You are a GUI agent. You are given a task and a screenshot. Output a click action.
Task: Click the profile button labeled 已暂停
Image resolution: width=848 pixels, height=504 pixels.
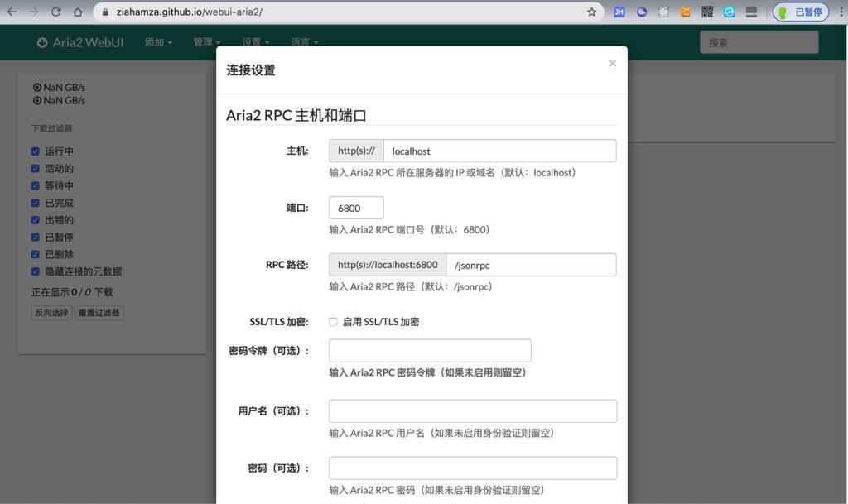click(801, 12)
